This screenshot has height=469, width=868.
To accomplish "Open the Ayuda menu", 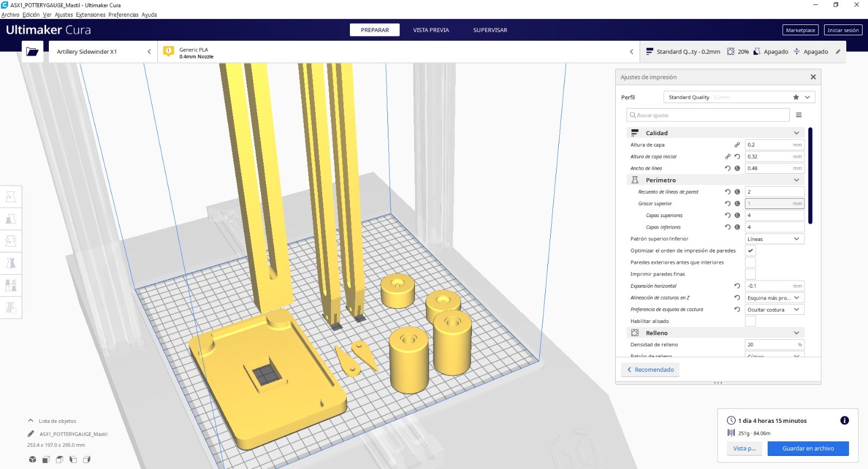I will pyautogui.click(x=149, y=15).
